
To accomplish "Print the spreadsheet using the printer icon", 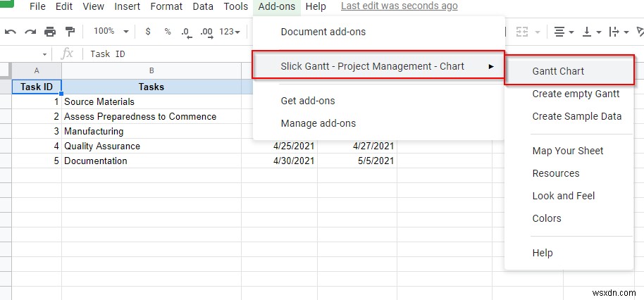I will tap(50, 32).
